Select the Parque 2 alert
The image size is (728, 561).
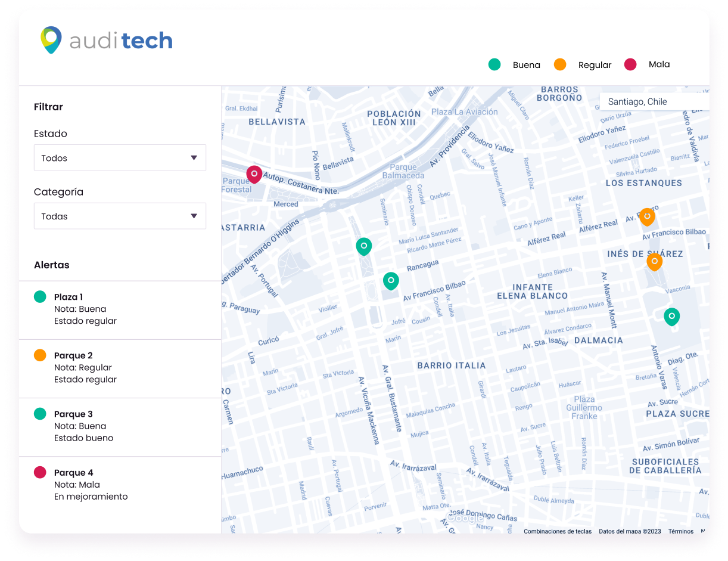120,368
